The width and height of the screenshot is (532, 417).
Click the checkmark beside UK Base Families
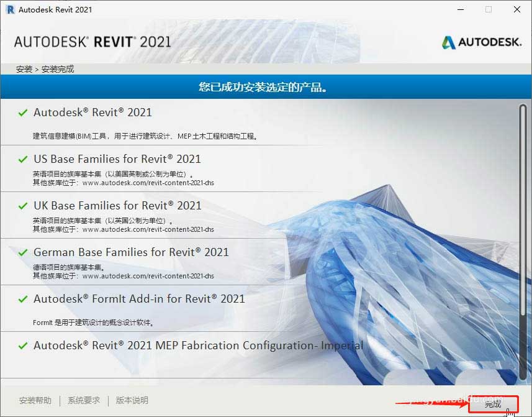pyautogui.click(x=23, y=206)
